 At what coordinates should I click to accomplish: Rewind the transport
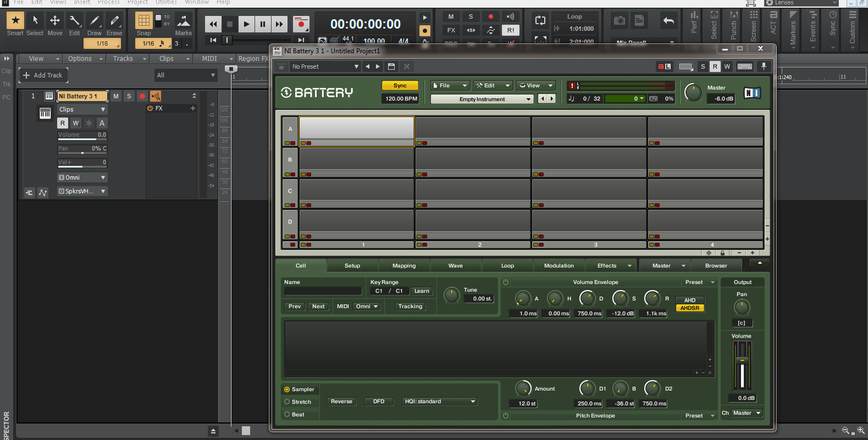pos(213,24)
